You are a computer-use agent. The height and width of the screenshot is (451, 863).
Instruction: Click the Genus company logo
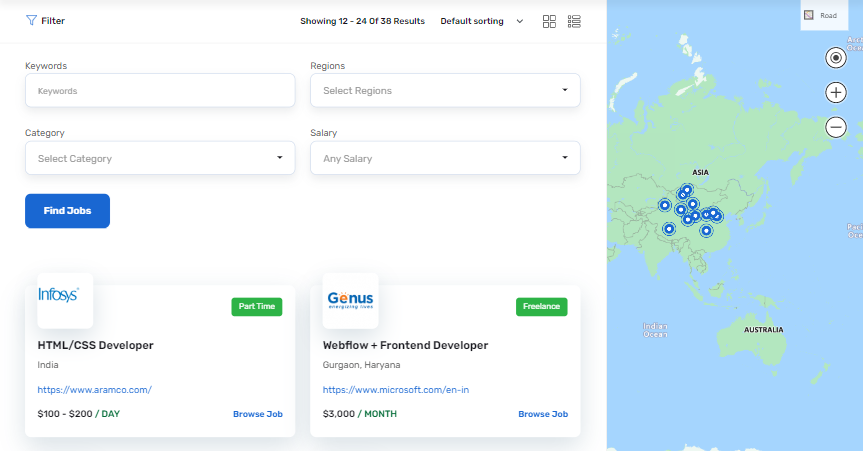(350, 300)
